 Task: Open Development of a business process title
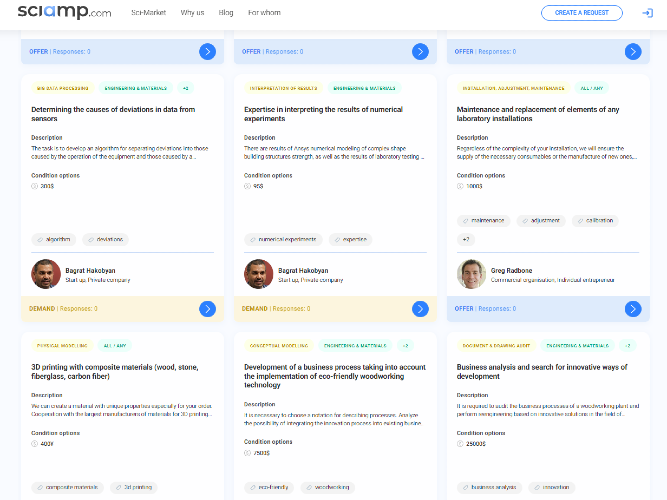(x=335, y=376)
